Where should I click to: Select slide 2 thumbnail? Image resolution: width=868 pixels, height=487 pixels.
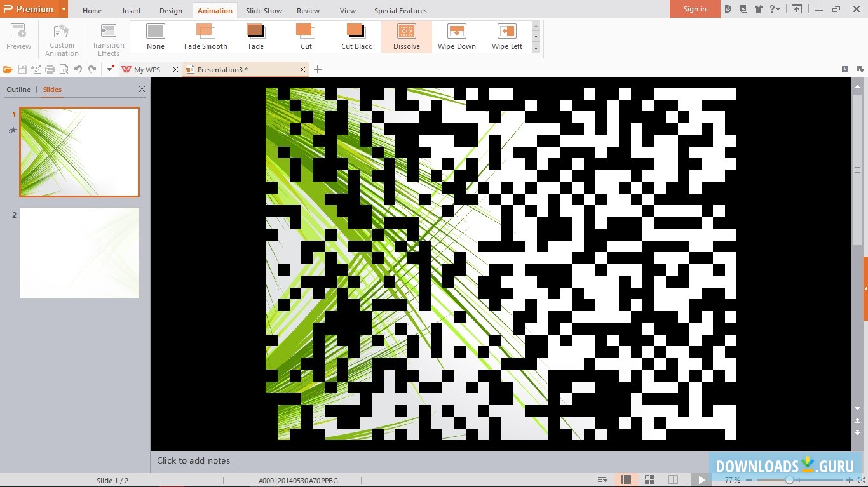click(79, 253)
